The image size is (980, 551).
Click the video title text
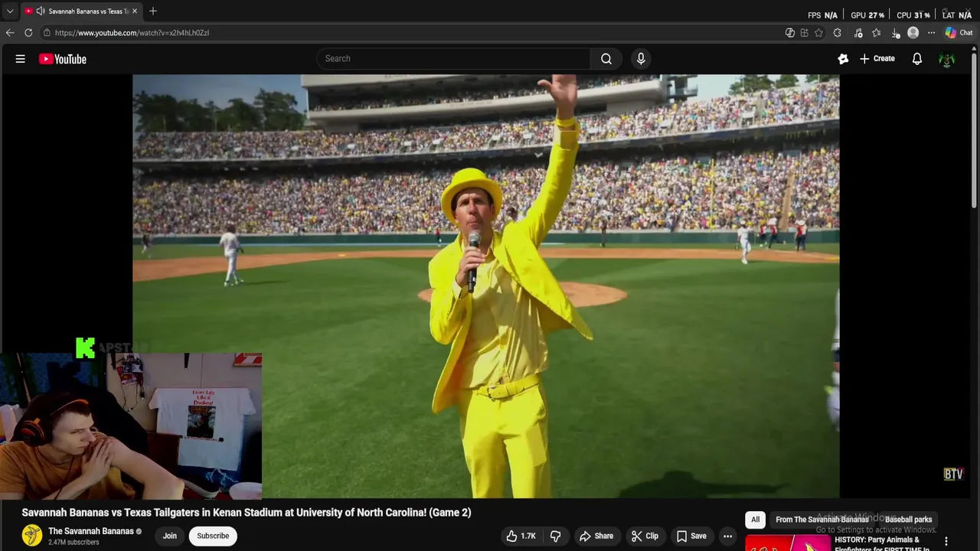247,513
